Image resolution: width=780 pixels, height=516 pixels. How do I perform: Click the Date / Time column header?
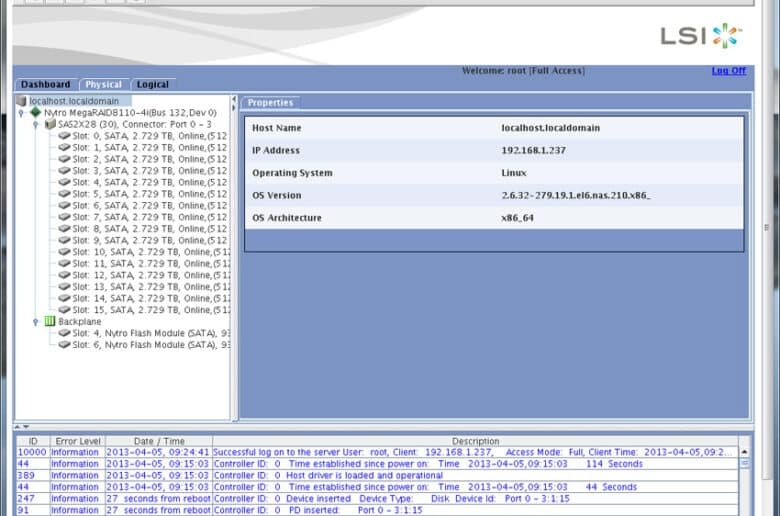tap(159, 441)
